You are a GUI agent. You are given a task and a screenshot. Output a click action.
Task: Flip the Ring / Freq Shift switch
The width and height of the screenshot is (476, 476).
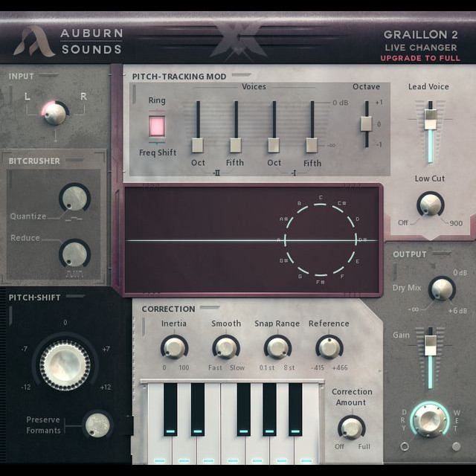pos(157,126)
